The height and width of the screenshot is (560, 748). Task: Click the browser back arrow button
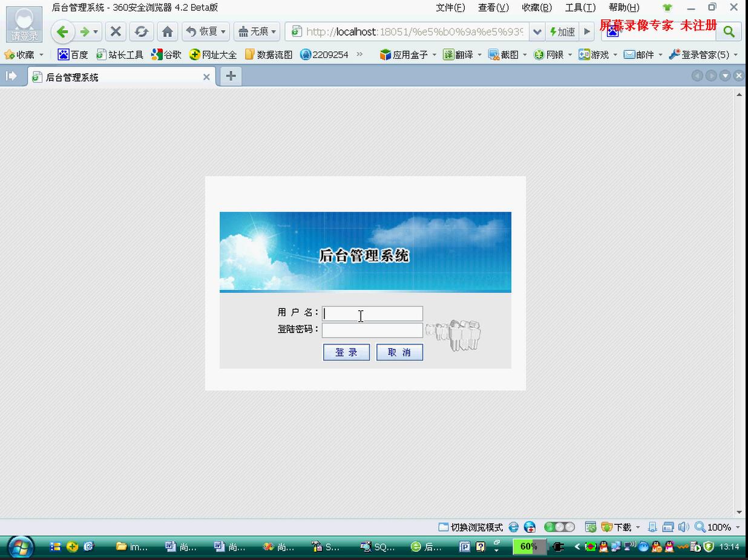click(62, 31)
